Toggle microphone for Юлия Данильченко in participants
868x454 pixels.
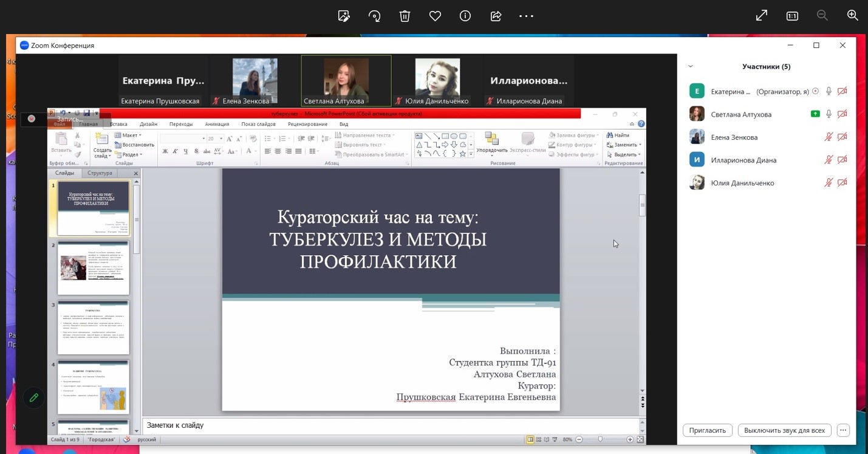tap(829, 183)
